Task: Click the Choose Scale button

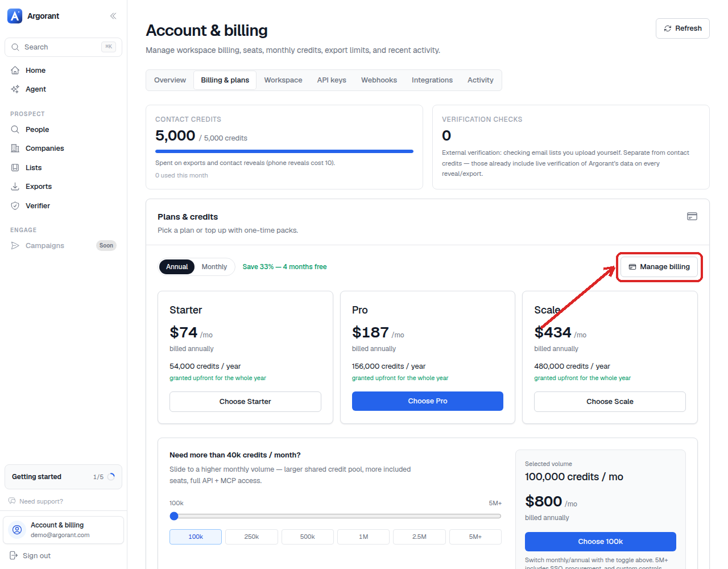Action: pos(610,402)
